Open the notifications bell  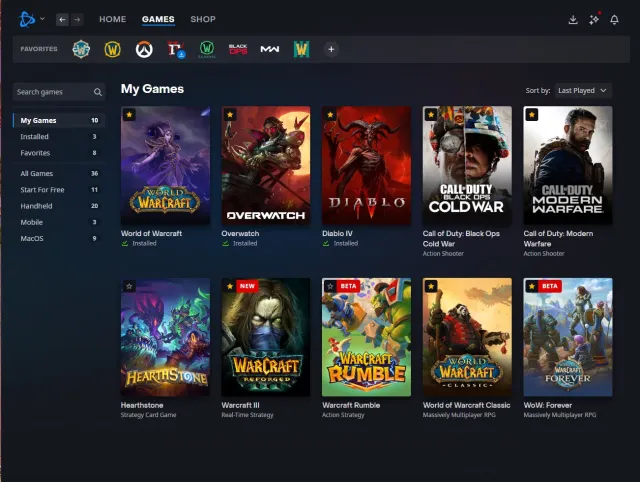[614, 20]
